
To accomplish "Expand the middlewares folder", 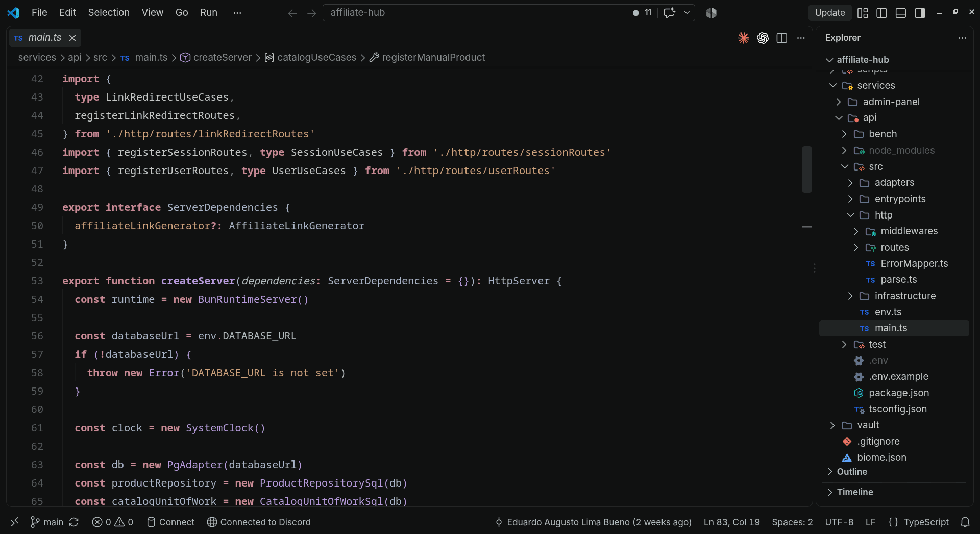I will click(x=856, y=231).
